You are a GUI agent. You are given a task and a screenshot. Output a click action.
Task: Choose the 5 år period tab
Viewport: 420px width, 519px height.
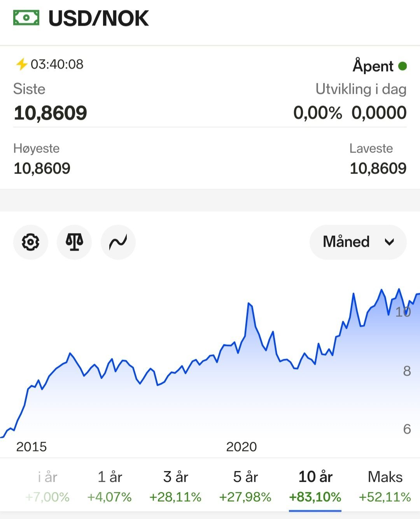click(245, 486)
